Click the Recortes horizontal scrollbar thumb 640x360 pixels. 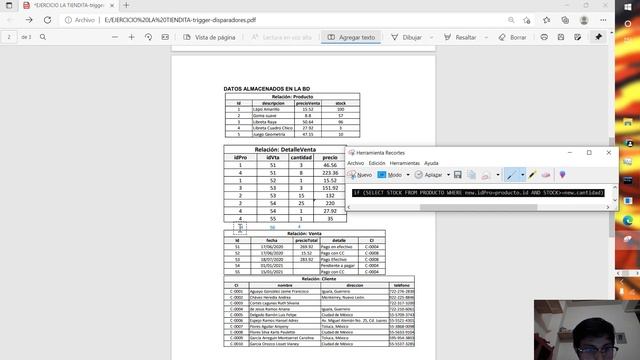tap(478, 207)
